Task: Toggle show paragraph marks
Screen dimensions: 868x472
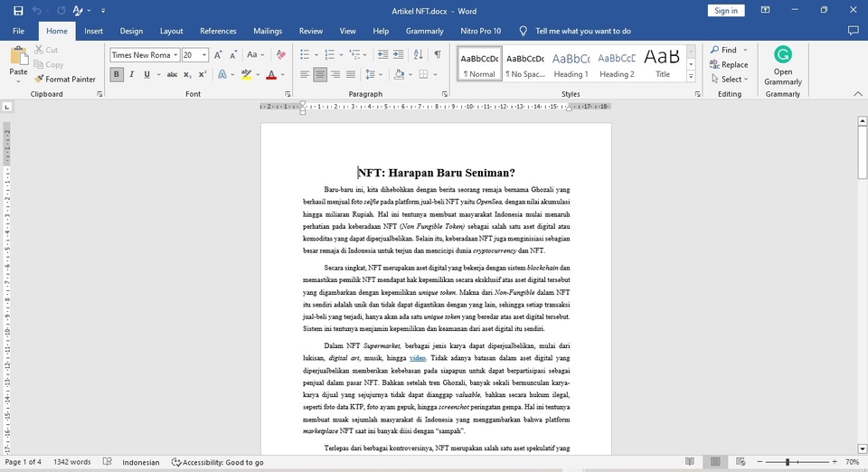Action: coord(438,55)
